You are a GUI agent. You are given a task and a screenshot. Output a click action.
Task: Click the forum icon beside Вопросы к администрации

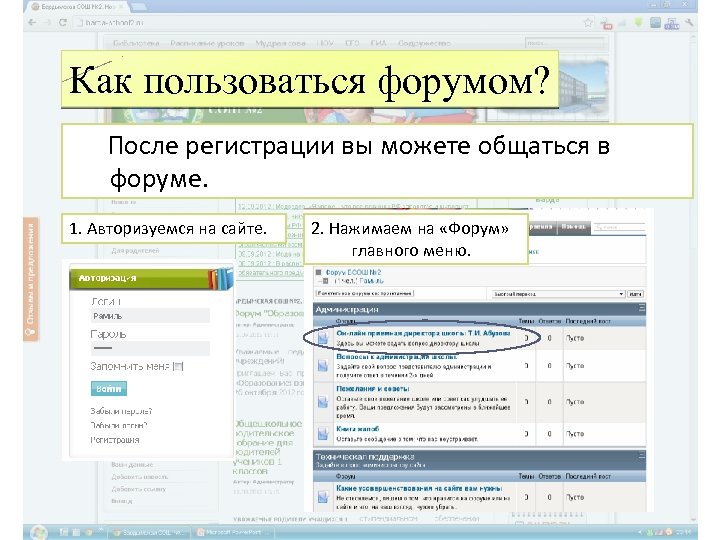[x=323, y=366]
